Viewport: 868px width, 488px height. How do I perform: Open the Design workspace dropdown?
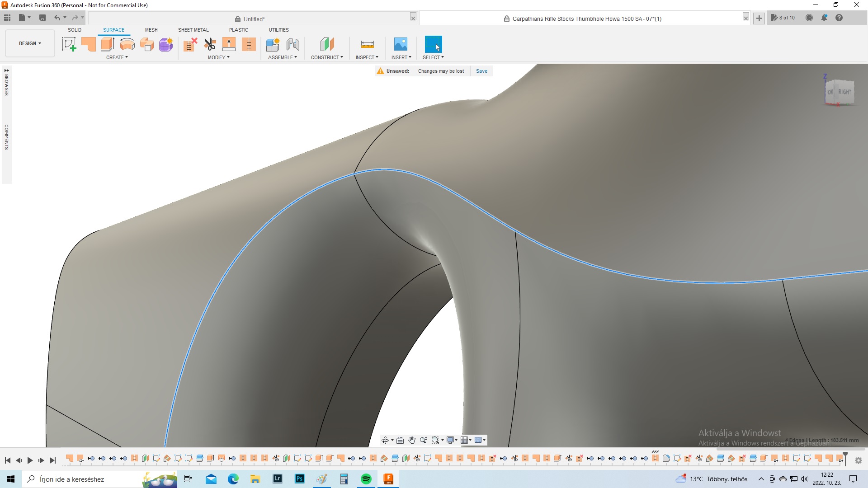[x=30, y=43]
